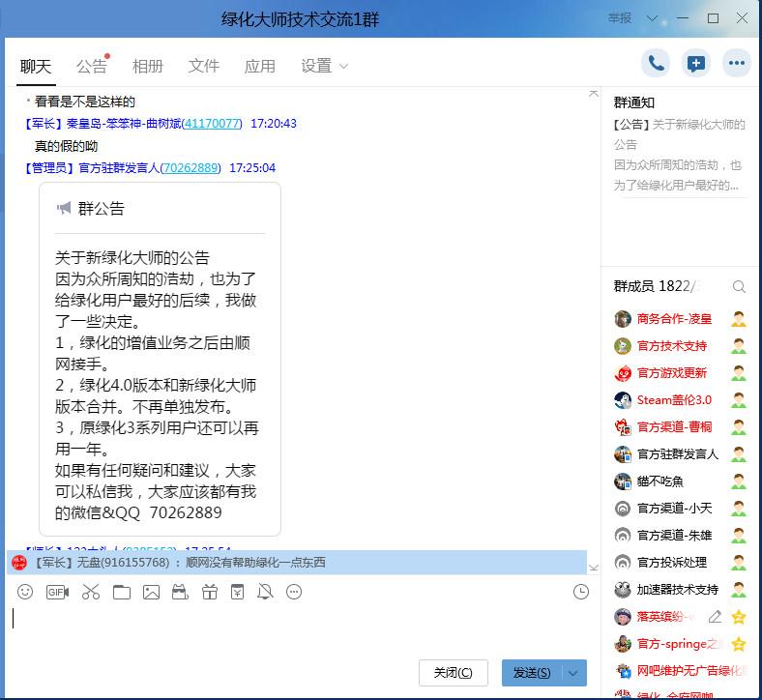Click the 发送(S) send button
Screen dimensions: 762x700
532,673
